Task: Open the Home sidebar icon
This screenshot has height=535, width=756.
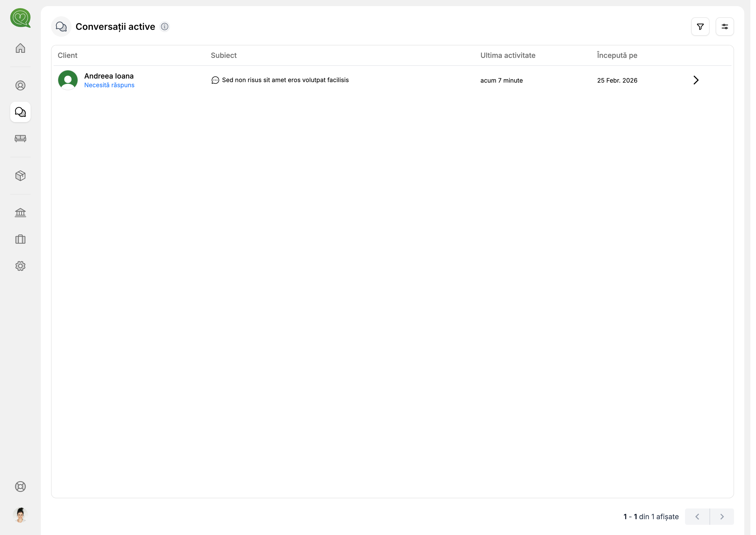Action: (x=20, y=48)
